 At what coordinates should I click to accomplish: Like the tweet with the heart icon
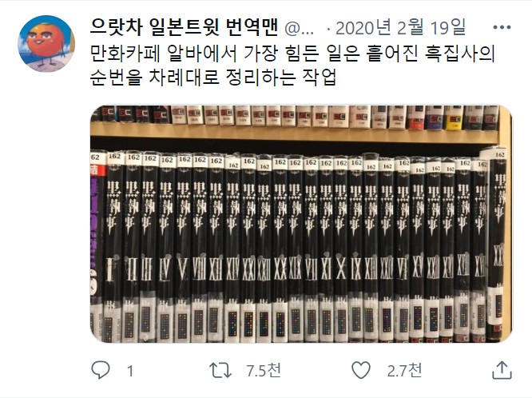[361, 370]
